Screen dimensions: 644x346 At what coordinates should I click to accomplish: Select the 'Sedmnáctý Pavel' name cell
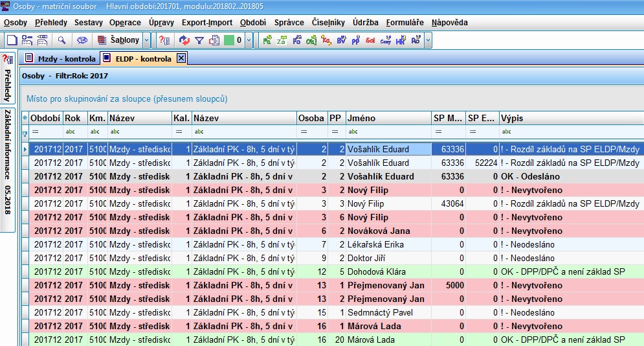[x=388, y=312]
